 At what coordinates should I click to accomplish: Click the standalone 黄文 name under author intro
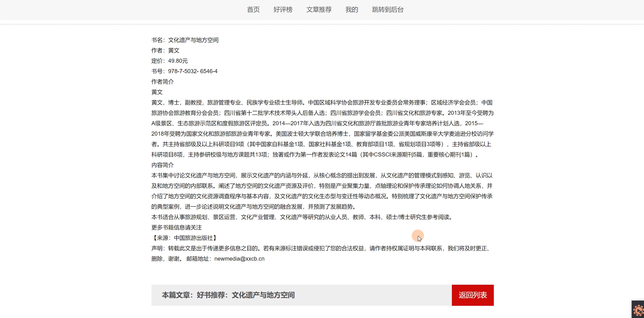pyautogui.click(x=157, y=92)
